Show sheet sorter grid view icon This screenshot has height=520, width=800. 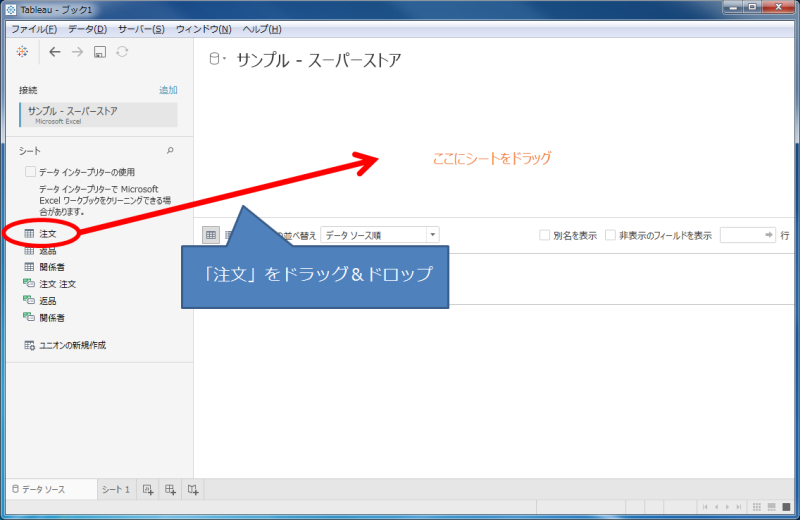tap(757, 507)
